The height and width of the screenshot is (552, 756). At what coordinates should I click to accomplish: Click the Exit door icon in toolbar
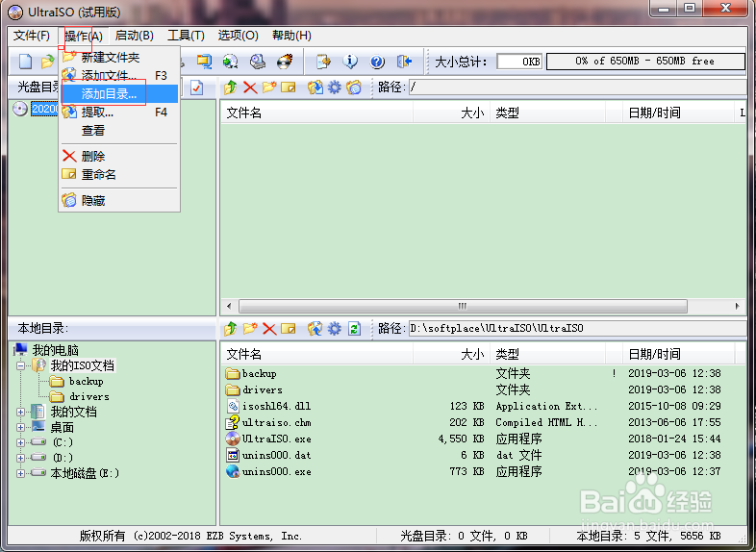coord(404,62)
